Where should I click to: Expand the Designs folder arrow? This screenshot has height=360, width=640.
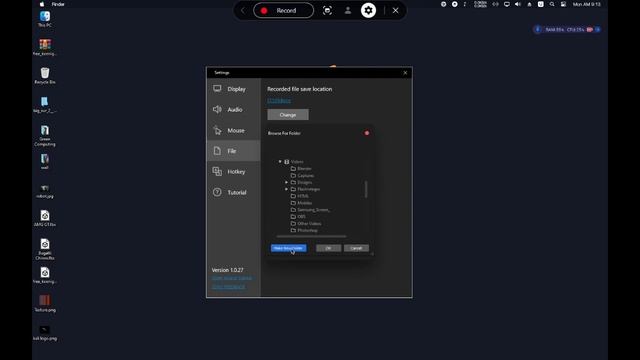pyautogui.click(x=287, y=182)
